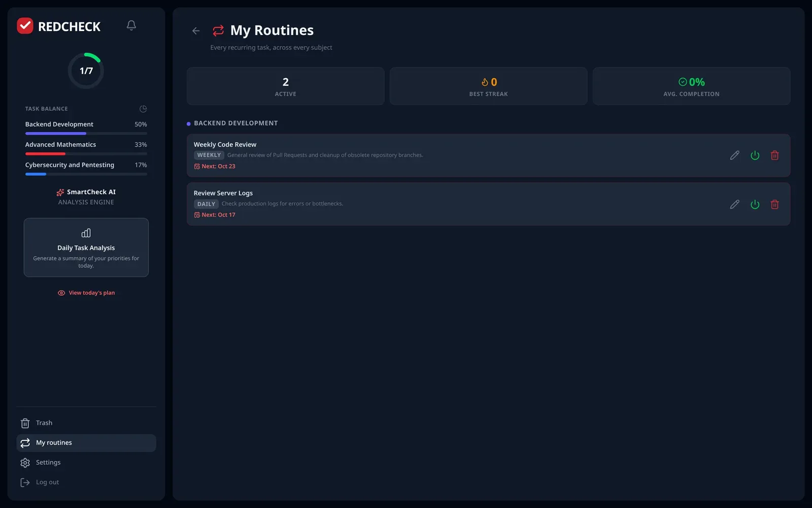
Task: Click the BACKEND DEVELOPMENT section header
Action: click(236, 123)
